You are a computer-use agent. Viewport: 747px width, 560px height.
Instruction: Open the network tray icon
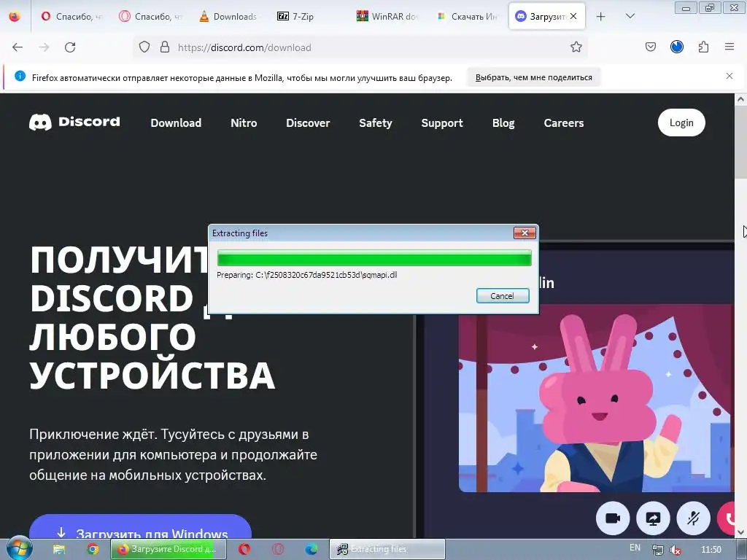coord(658,550)
